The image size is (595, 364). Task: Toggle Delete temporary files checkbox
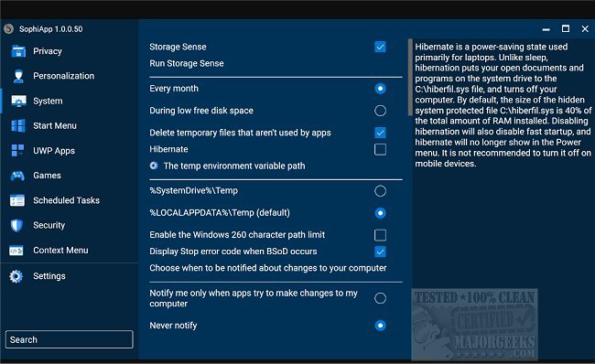tap(380, 133)
